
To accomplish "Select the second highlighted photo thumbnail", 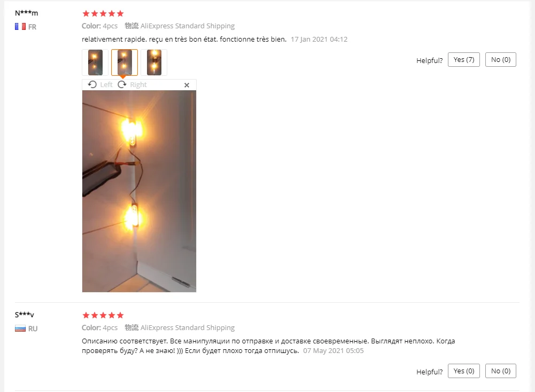I will [125, 62].
